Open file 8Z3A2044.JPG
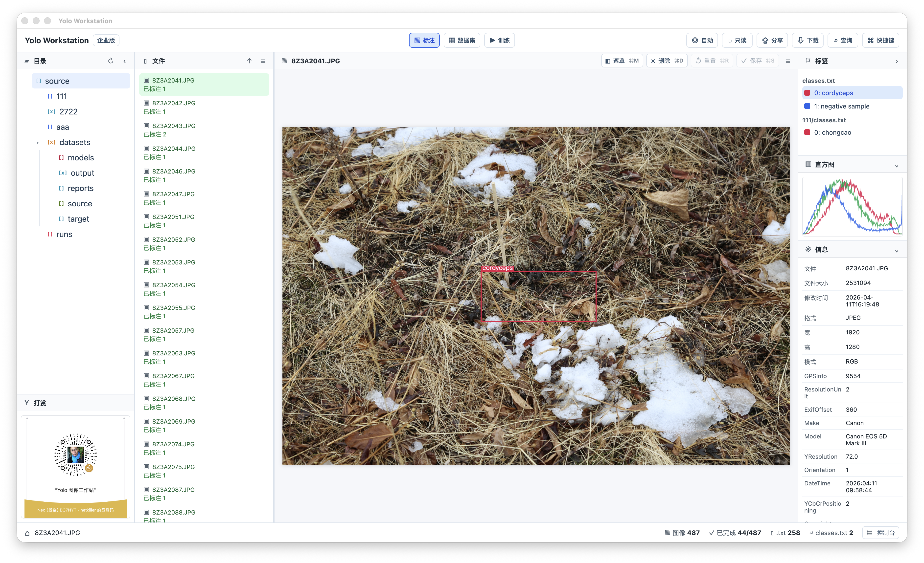This screenshot has height=563, width=924. click(x=204, y=152)
